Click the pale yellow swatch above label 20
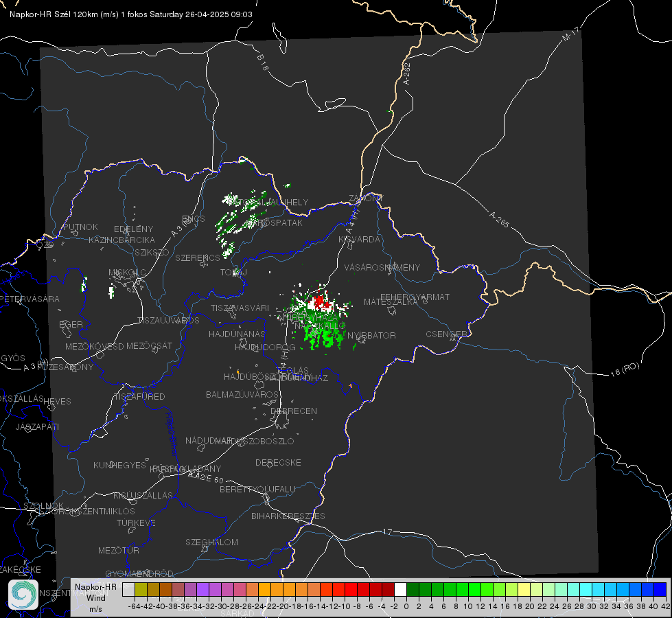 coord(524,590)
